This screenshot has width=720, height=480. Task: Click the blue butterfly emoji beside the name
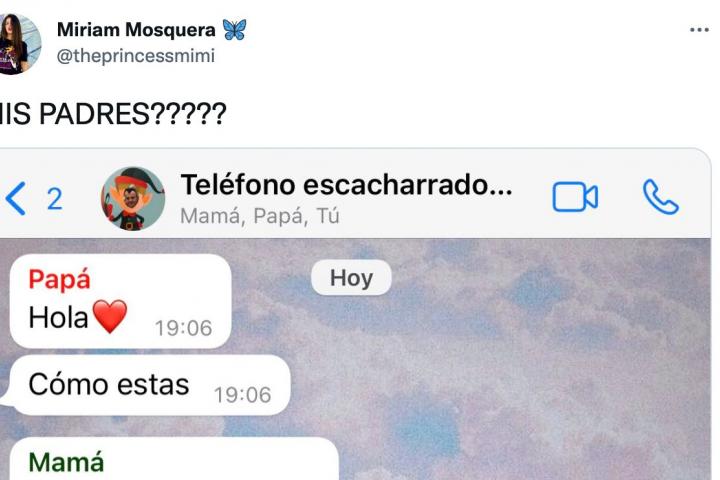[234, 29]
